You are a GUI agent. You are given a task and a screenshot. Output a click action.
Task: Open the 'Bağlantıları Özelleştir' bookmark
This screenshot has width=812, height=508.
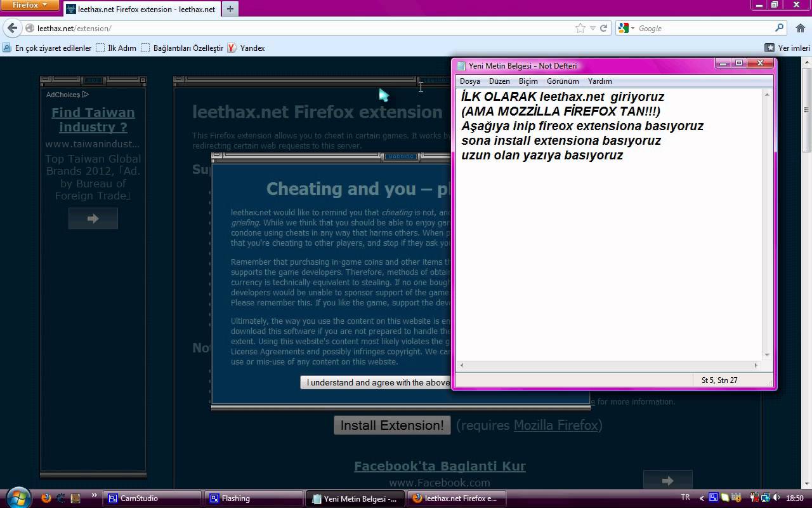pos(182,48)
